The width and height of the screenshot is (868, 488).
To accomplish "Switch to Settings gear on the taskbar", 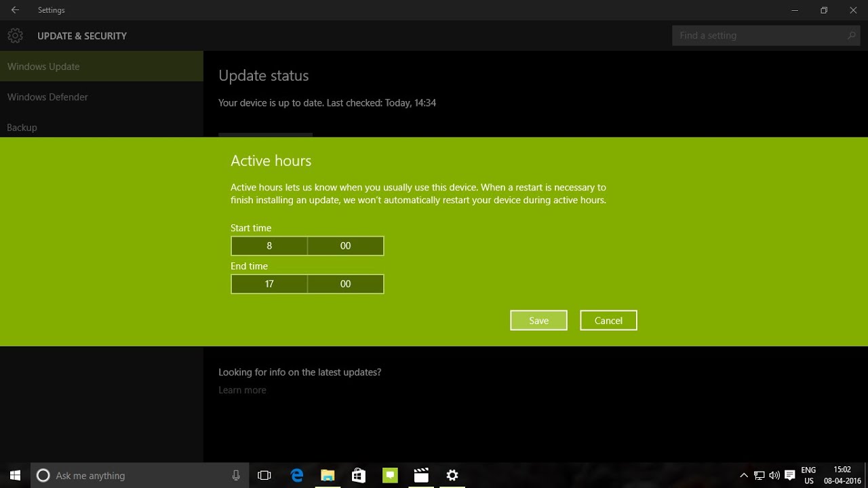I will [x=452, y=475].
